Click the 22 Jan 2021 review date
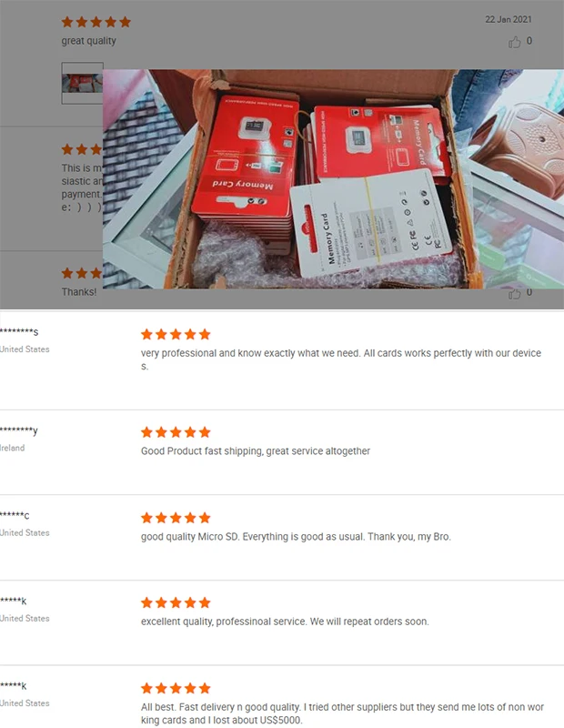This screenshot has width=564, height=728. [x=509, y=19]
